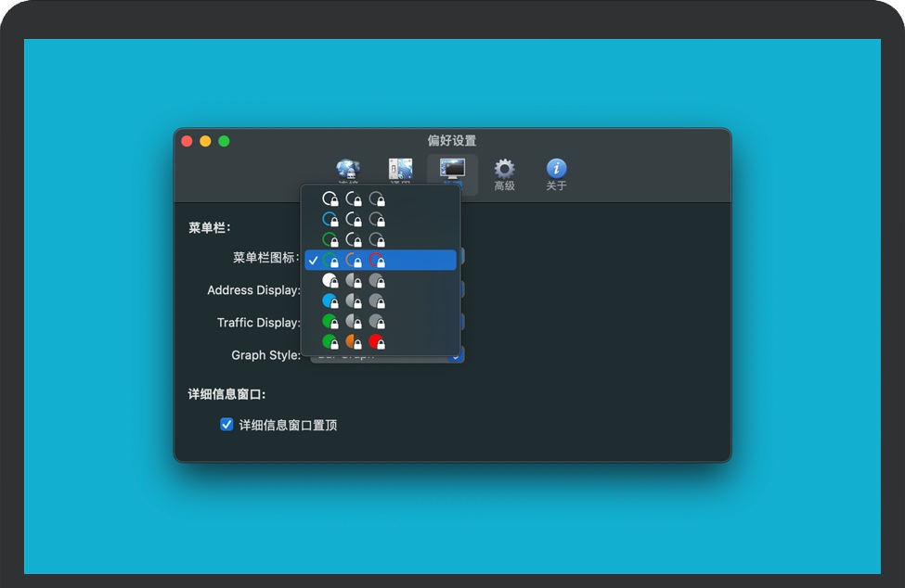This screenshot has width=905, height=588.
Task: Choose the solid blue lock icon set
Action: point(353,301)
